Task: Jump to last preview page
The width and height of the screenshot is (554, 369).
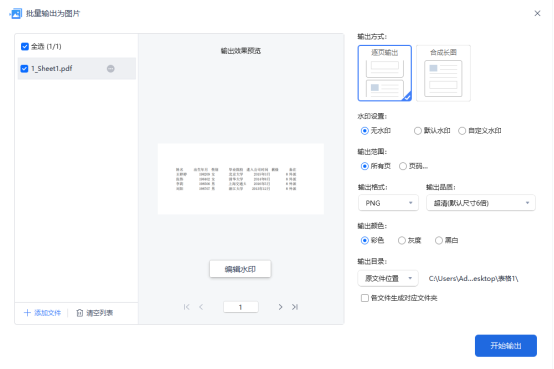Action: pos(295,307)
